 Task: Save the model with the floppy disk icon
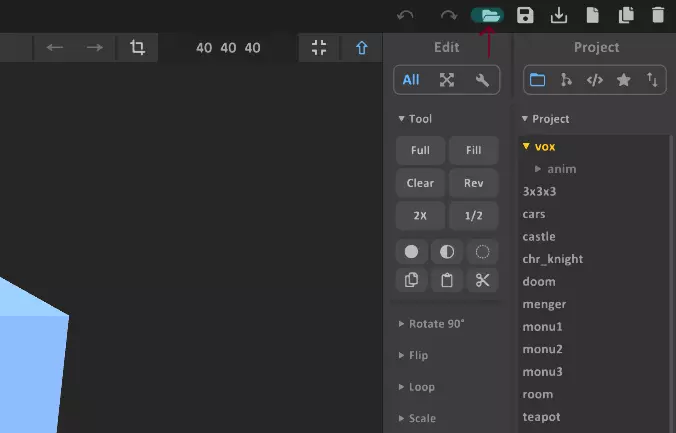click(x=525, y=15)
